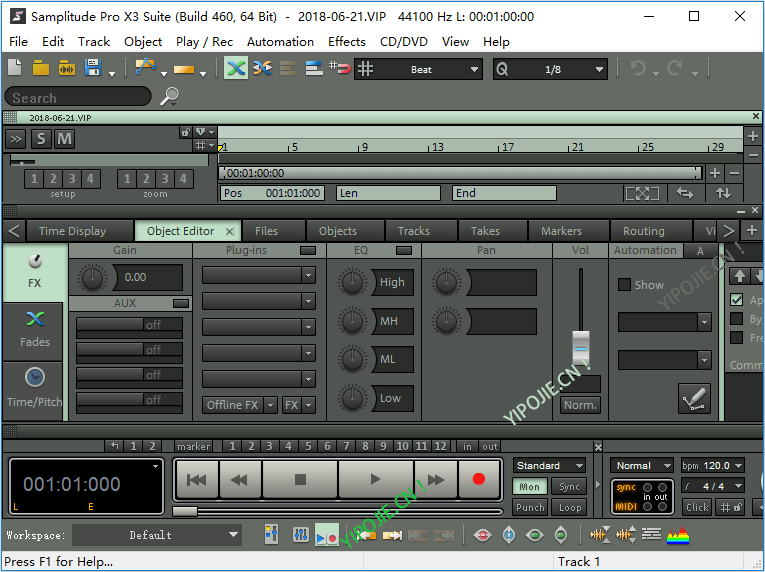Open the Time/Pitch section
The width and height of the screenshot is (765, 572).
point(34,386)
